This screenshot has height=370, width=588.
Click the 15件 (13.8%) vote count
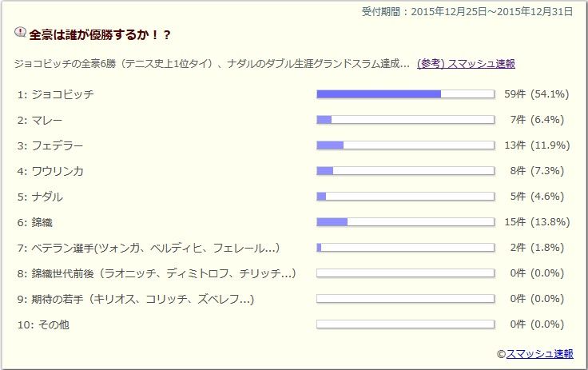[x=536, y=222]
